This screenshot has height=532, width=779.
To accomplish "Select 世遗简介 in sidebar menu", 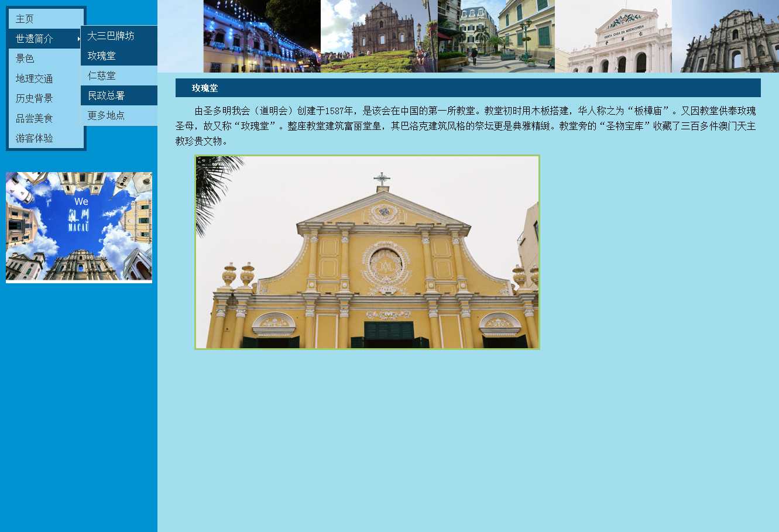I will pos(35,39).
